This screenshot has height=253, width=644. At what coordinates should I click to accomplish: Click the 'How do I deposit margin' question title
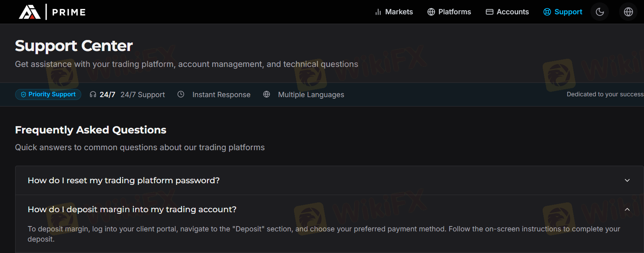[132, 209]
